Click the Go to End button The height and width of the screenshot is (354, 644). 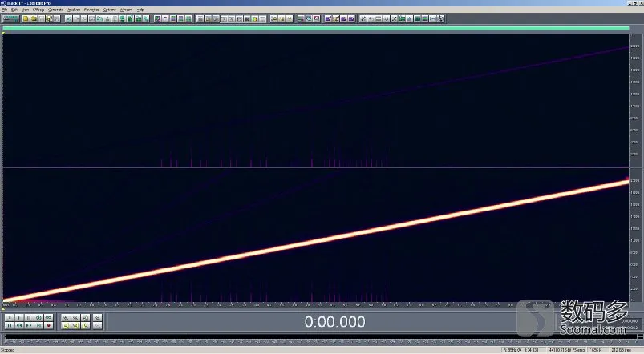point(38,325)
